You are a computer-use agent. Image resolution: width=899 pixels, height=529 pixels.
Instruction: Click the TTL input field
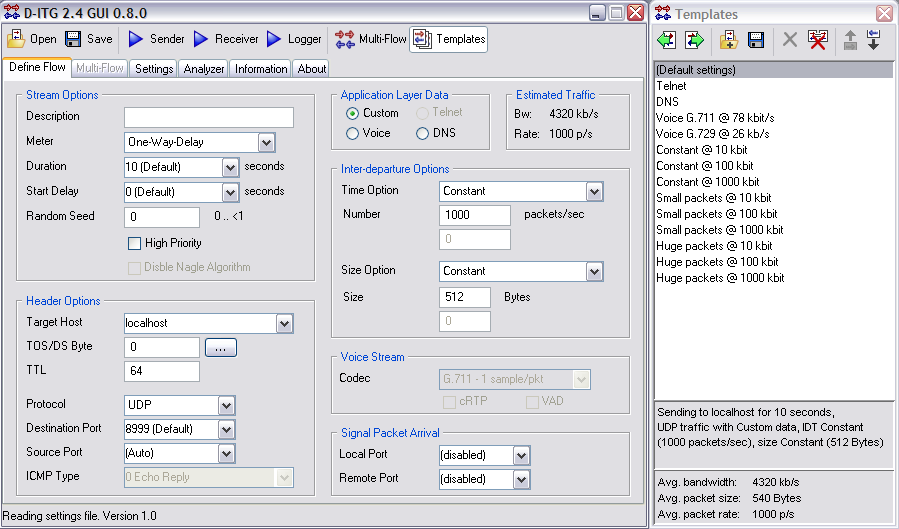point(162,371)
